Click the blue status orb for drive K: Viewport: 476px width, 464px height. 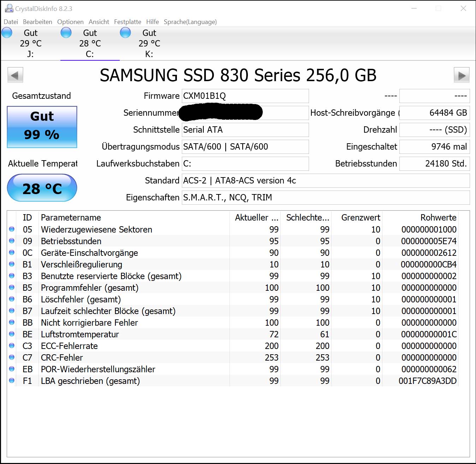click(x=125, y=33)
